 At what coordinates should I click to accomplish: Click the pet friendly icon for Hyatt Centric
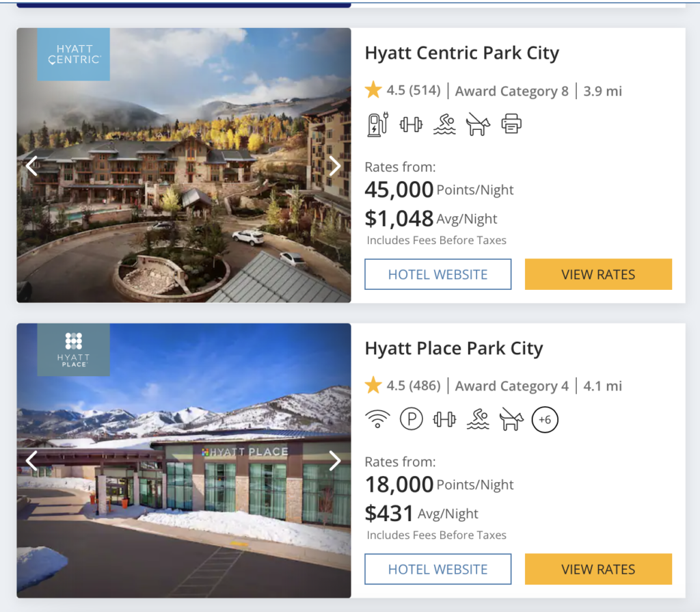pos(478,124)
